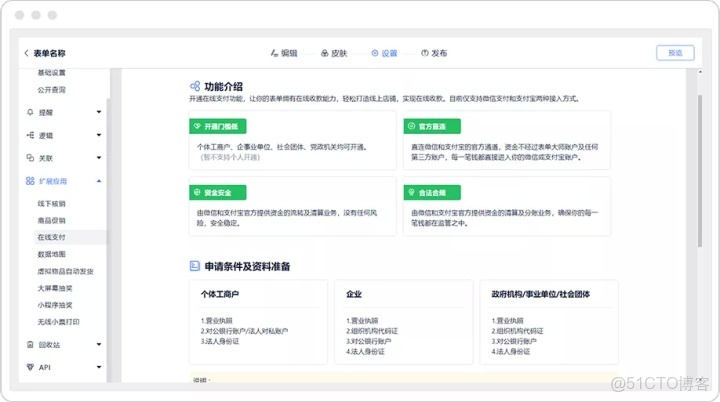Click the 扩展应用 sidebar label
The height and width of the screenshot is (402, 720).
53,181
